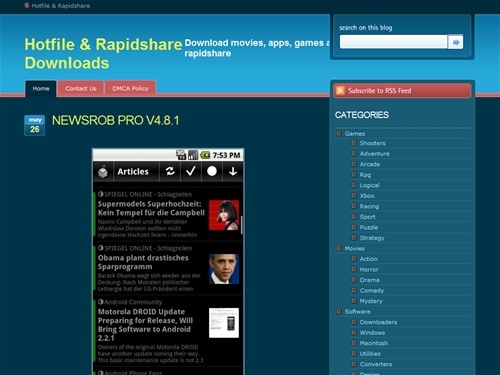Open the Action movies category

[369, 259]
